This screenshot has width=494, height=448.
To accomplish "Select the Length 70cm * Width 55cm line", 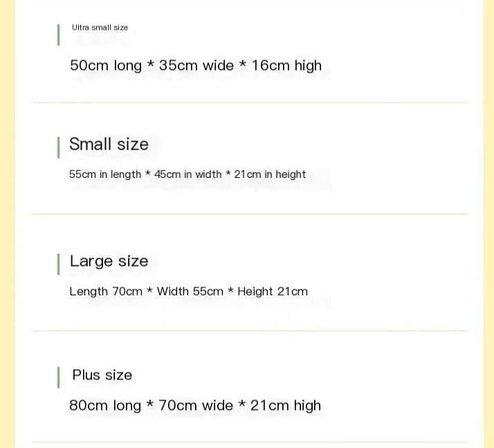I will (x=188, y=292).
